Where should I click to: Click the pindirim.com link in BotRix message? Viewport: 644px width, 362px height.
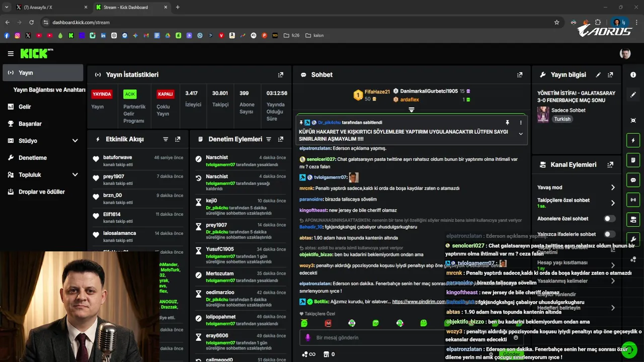[x=418, y=302]
